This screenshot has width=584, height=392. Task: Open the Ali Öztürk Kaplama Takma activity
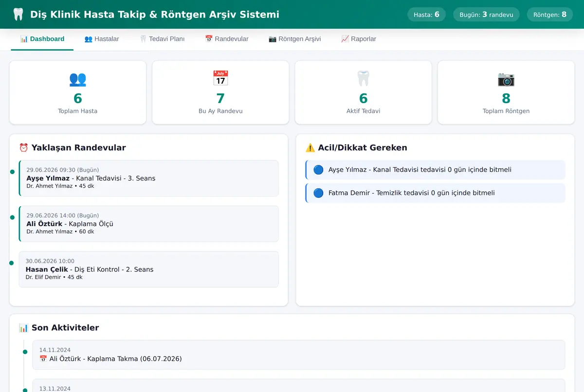point(299,355)
